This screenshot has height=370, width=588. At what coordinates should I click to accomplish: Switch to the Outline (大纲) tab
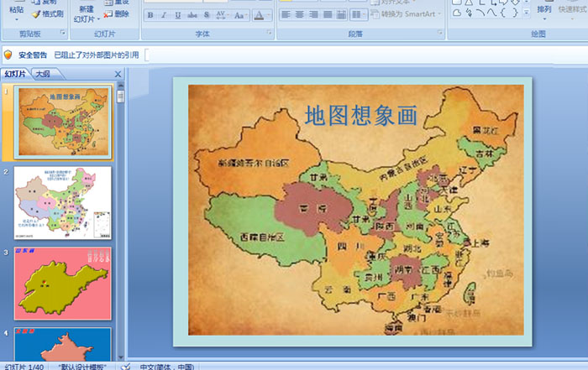point(43,74)
